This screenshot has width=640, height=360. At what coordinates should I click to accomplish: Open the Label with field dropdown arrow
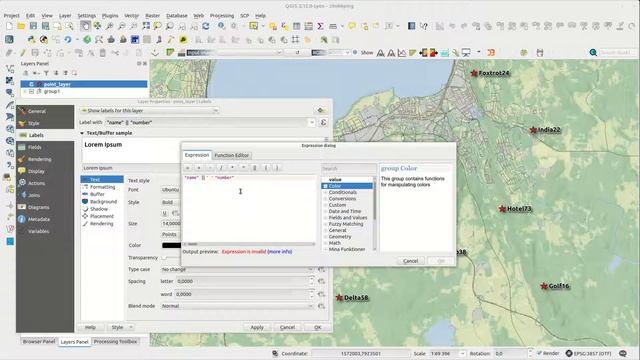pyautogui.click(x=311, y=122)
